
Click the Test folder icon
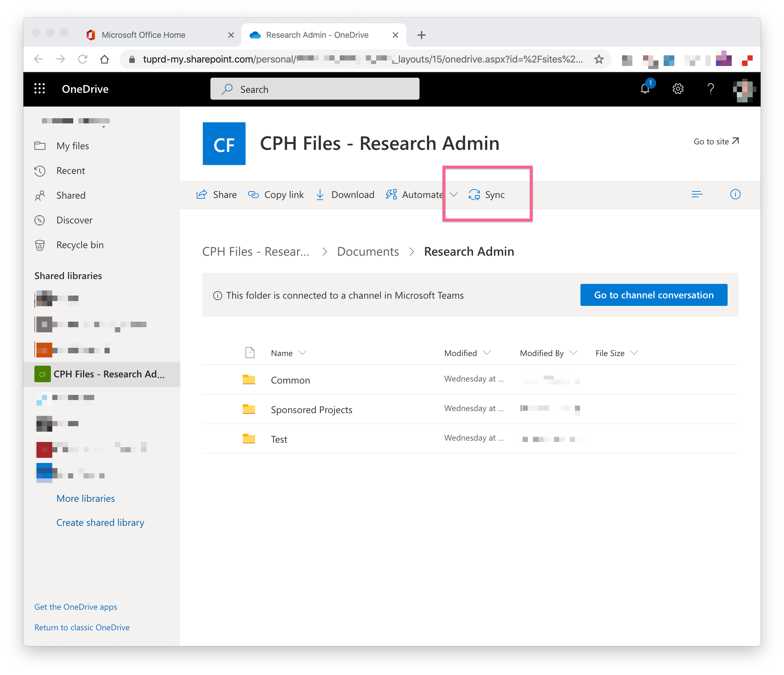(x=249, y=439)
